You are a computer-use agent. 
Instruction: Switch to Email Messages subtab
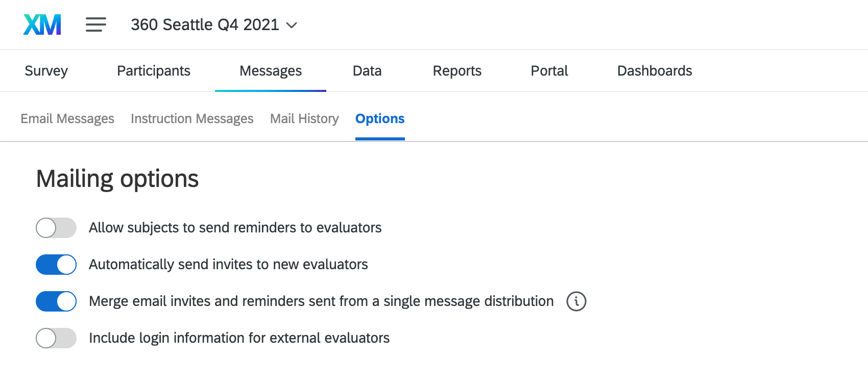coord(67,118)
